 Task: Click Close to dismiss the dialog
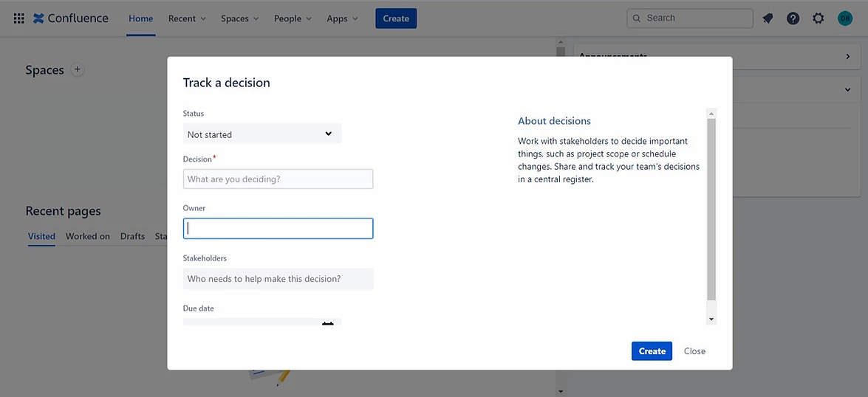tap(694, 351)
